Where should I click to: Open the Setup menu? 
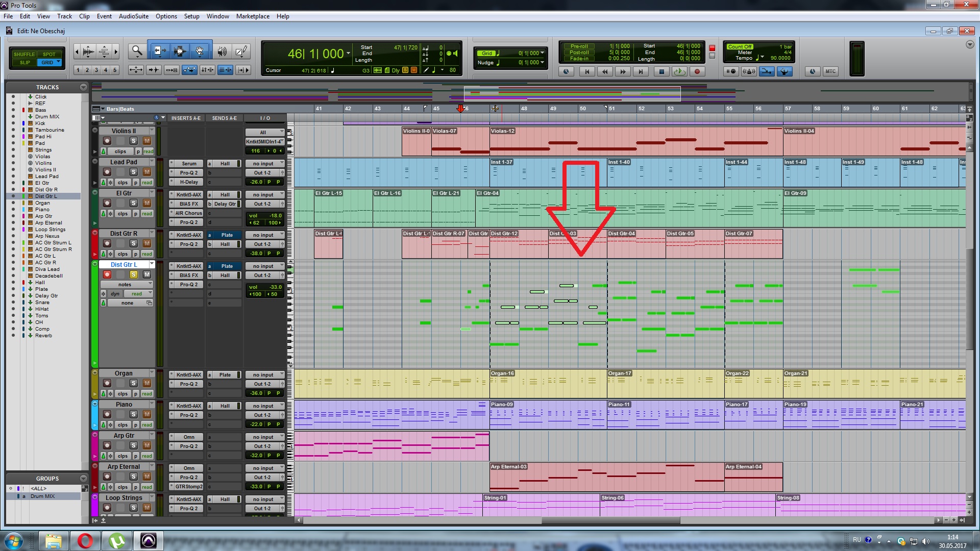click(x=191, y=16)
